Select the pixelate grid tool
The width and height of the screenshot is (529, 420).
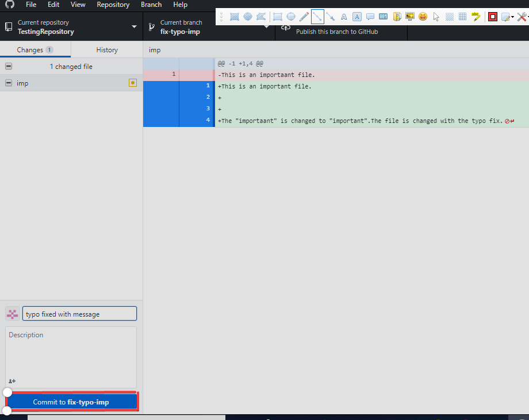tap(462, 17)
